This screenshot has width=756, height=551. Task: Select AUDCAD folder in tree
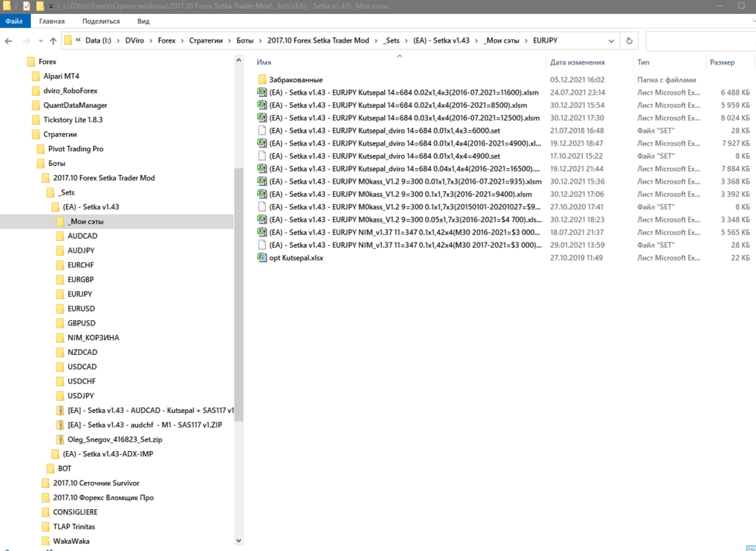[82, 236]
